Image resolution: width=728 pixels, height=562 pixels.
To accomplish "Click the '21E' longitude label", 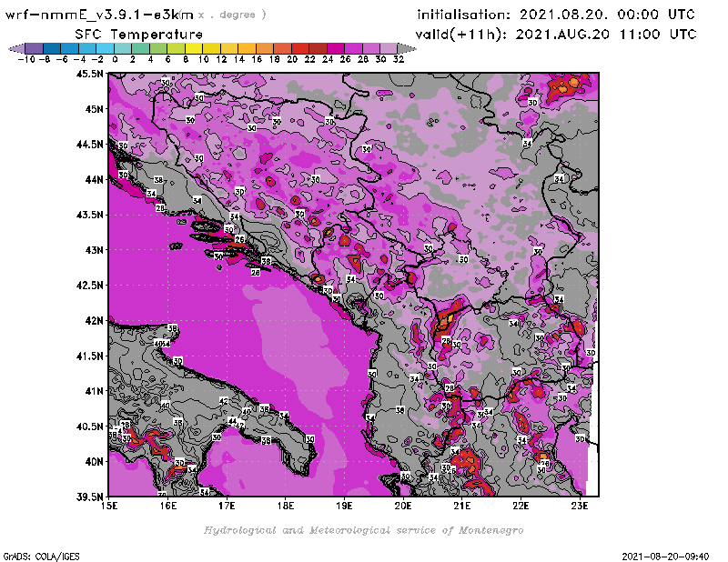I will tap(462, 506).
